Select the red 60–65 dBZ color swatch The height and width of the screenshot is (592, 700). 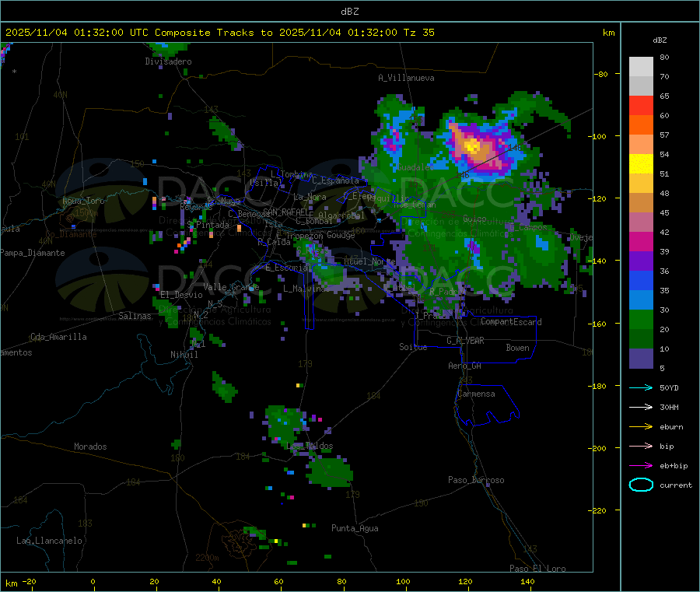coord(641,105)
